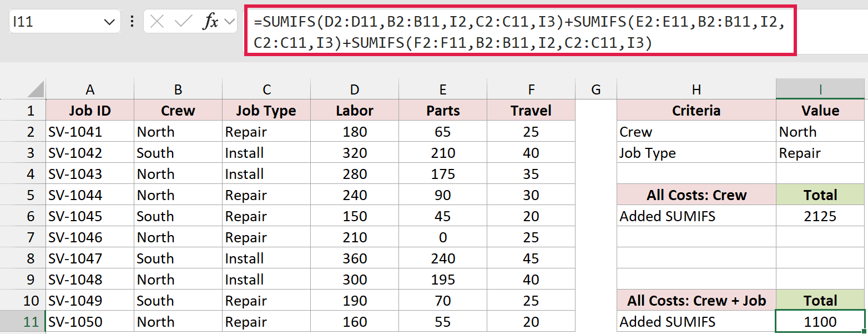Select cell SV-1045
The width and height of the screenshot is (868, 334).
tap(90, 216)
